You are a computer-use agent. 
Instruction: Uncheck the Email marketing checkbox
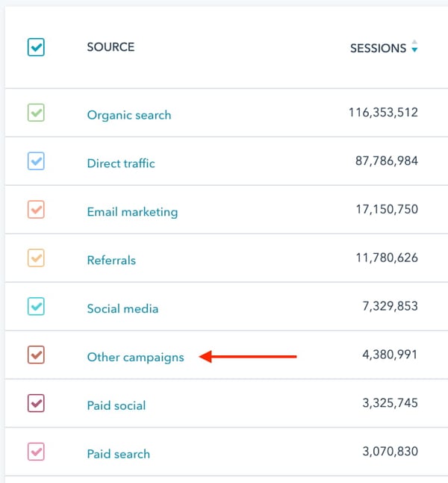[36, 210]
